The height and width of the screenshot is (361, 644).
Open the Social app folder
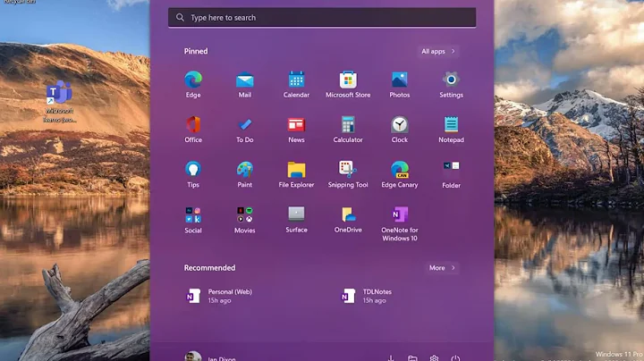click(x=193, y=220)
